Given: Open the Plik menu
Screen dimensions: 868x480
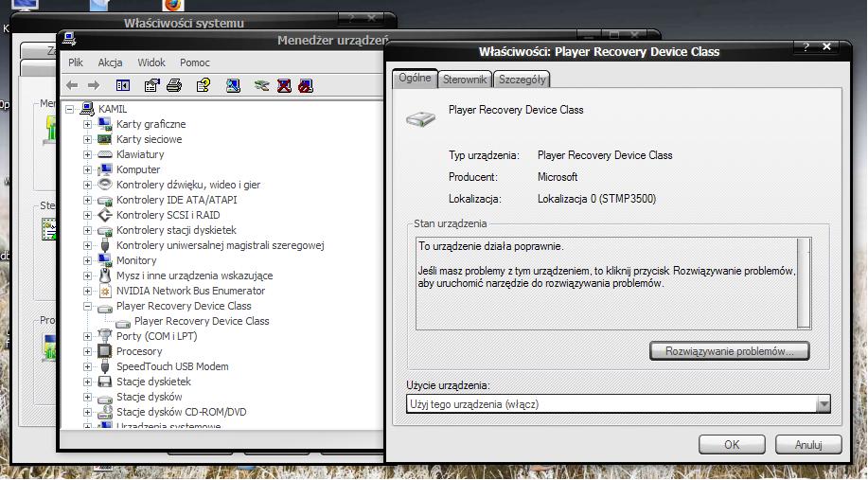Looking at the screenshot, I should click(76, 62).
